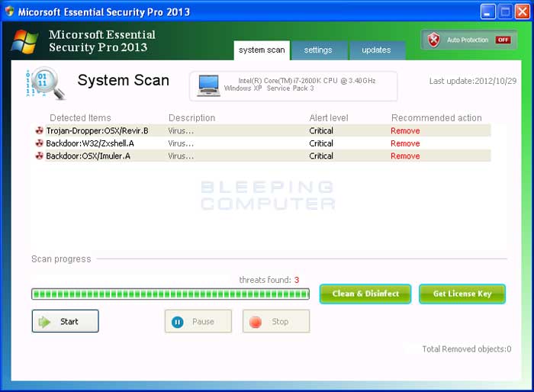Click the Pause button label

click(x=203, y=322)
